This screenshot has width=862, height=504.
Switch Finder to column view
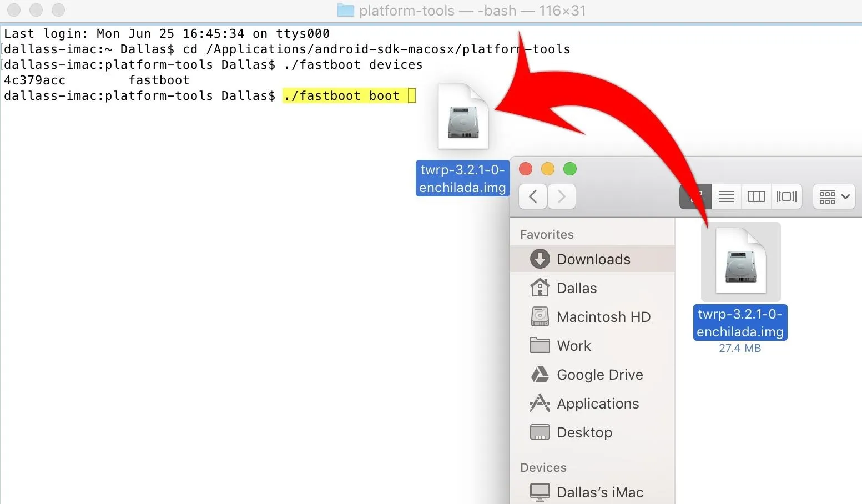pos(756,196)
